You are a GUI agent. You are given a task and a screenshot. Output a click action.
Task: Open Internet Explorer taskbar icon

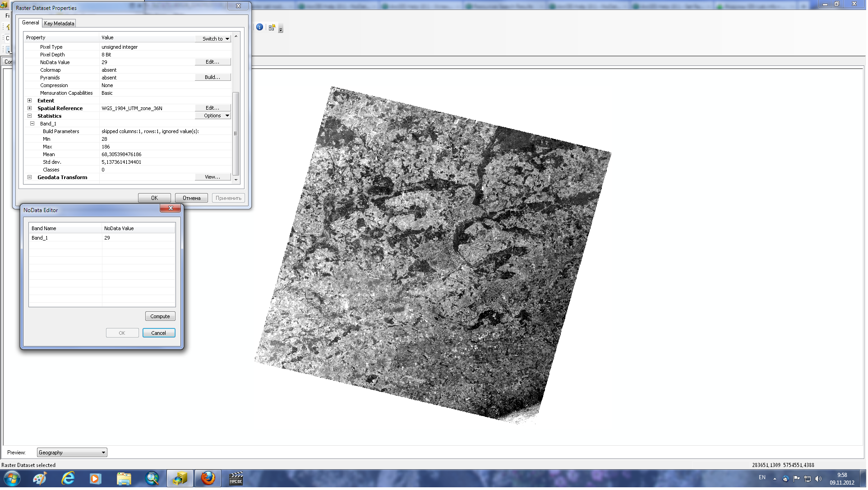coord(68,478)
